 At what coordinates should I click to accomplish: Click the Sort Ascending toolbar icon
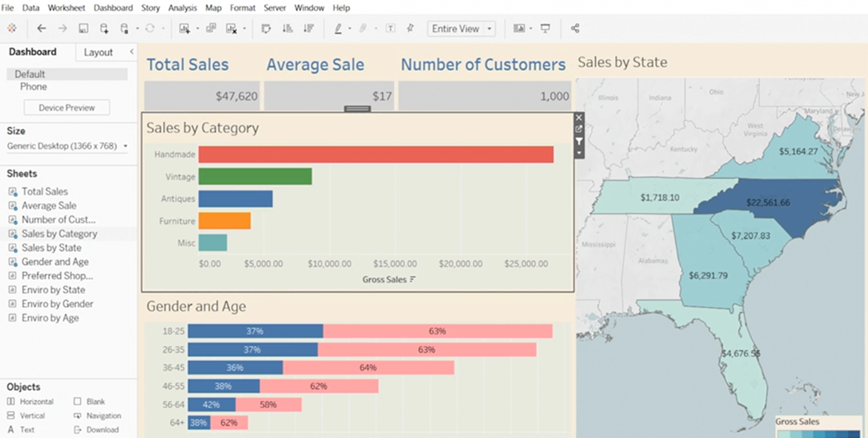pyautogui.click(x=288, y=28)
